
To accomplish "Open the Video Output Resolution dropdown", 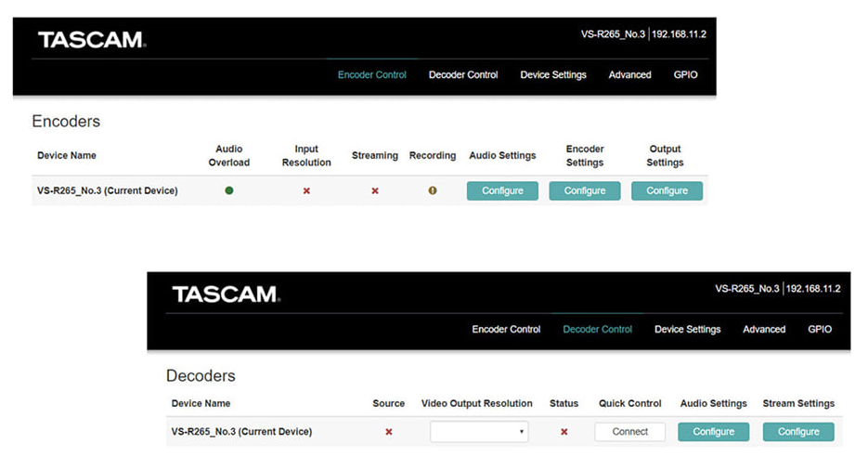I will [479, 432].
